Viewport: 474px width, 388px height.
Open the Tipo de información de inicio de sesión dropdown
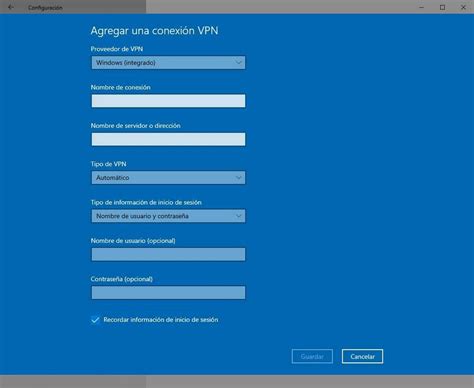tap(168, 216)
